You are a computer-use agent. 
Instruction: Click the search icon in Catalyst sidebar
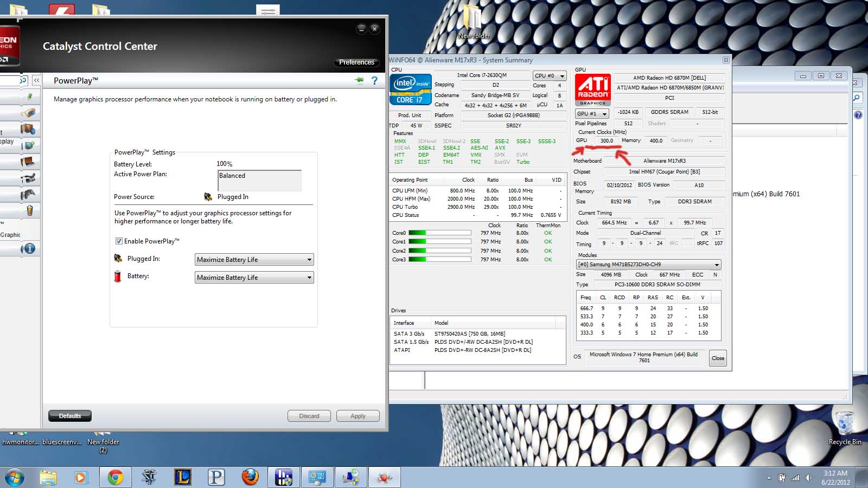click(23, 80)
